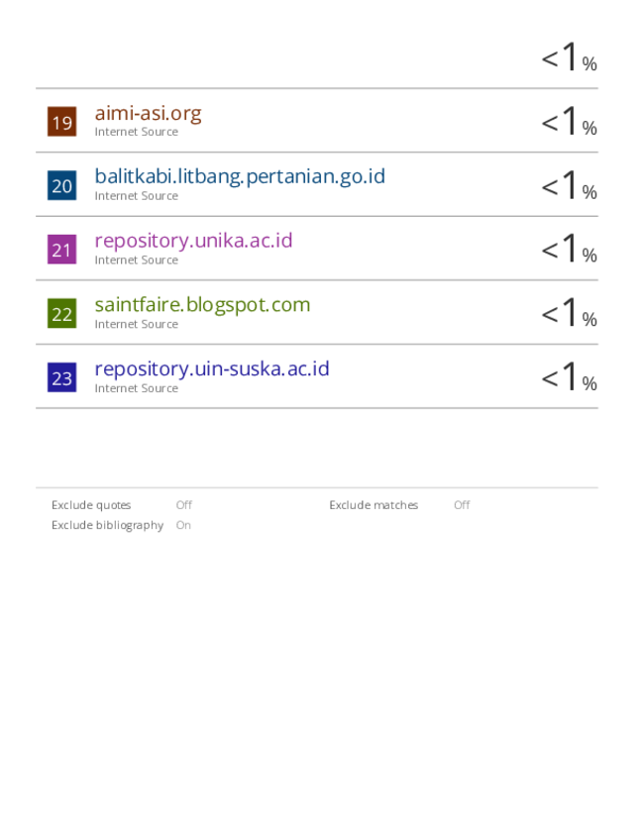This screenshot has width=644, height=833.
Task: Open the aimi-asi.org source link
Action: pos(149,113)
